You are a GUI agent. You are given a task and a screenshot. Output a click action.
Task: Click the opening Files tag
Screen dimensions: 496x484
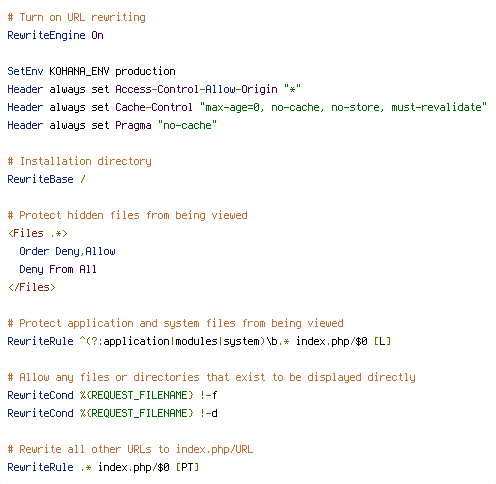coord(38,233)
